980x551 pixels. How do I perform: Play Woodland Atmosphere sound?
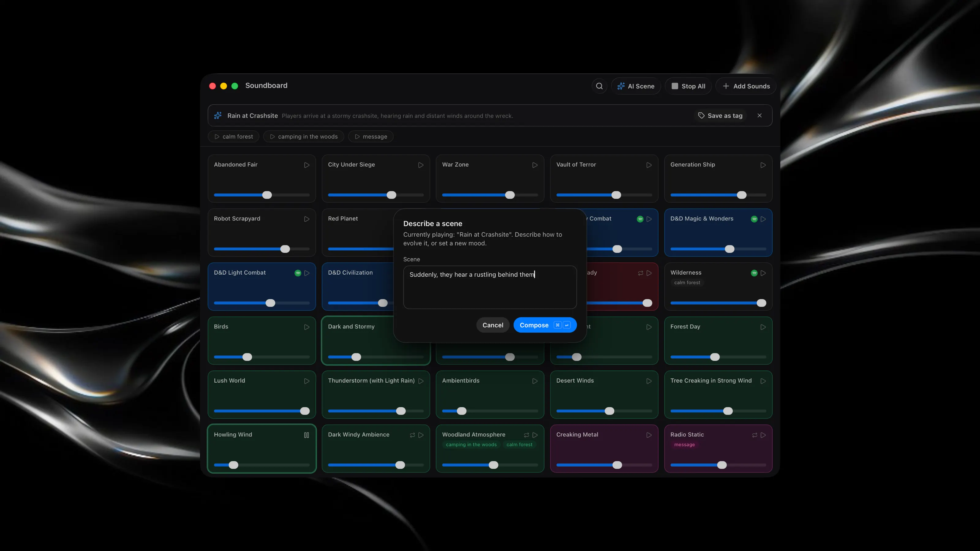click(535, 435)
